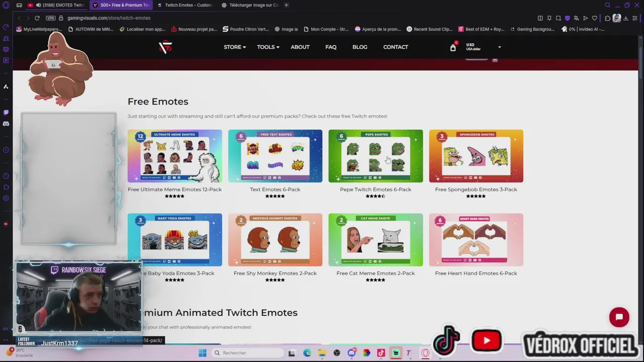Open Mon Compte - Str... bookmark
The height and width of the screenshot is (362, 644).
326,29
